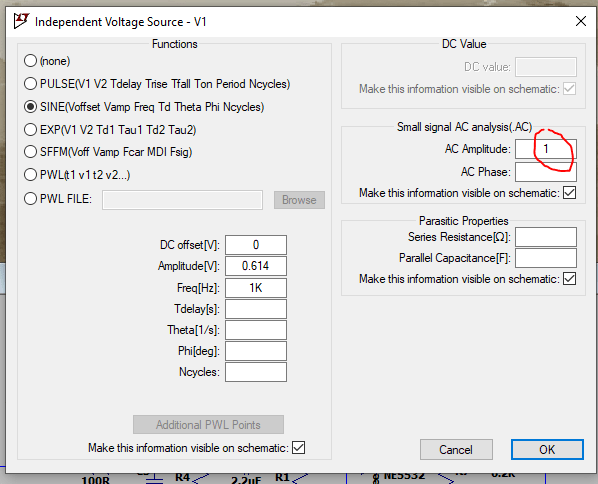
Task: Click the Theta[1/s] input field
Action: click(256, 330)
